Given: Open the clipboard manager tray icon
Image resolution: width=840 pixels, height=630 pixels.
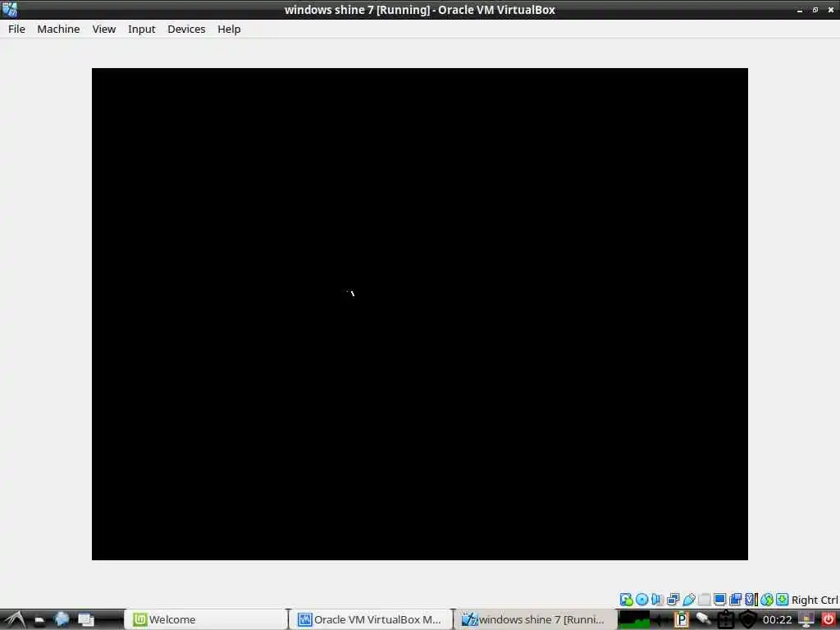Looking at the screenshot, I should click(x=726, y=620).
